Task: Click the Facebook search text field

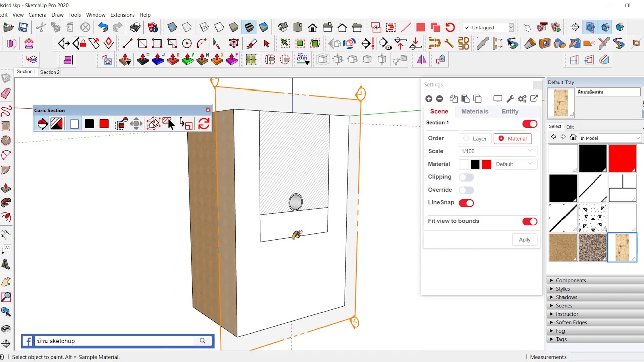Action: click(x=115, y=341)
